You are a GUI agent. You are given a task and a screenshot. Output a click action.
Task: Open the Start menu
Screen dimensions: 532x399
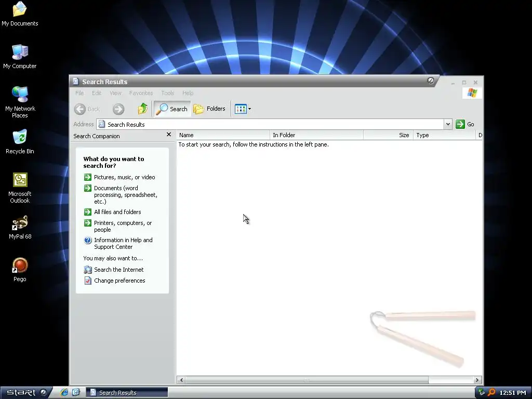pos(25,393)
